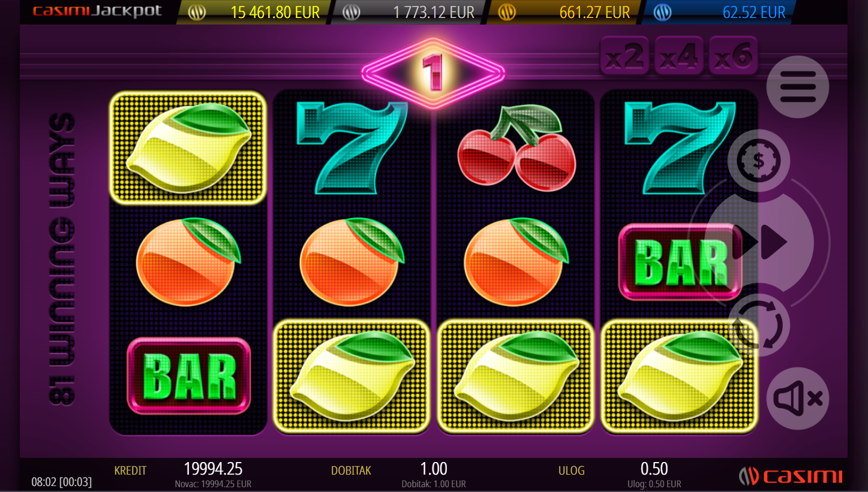Image resolution: width=868 pixels, height=492 pixels.
Task: Click the KREDIT 19994.25 balance value
Action: tap(213, 469)
